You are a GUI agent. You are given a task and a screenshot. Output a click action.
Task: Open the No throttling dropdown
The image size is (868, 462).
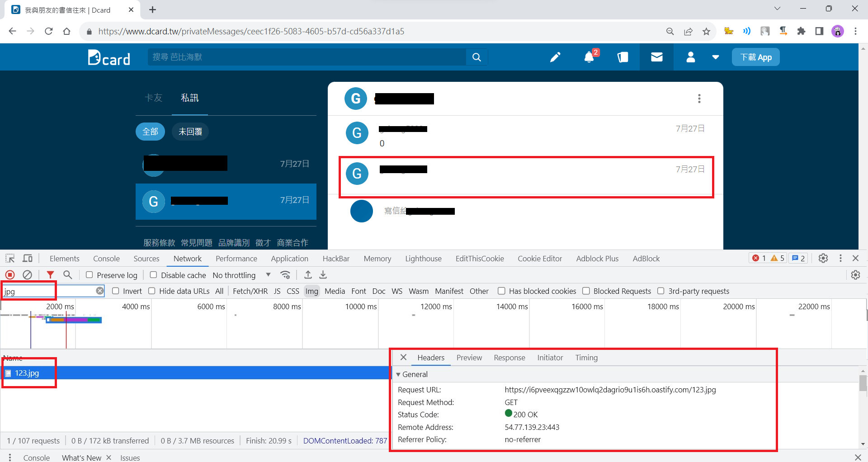[241, 275]
